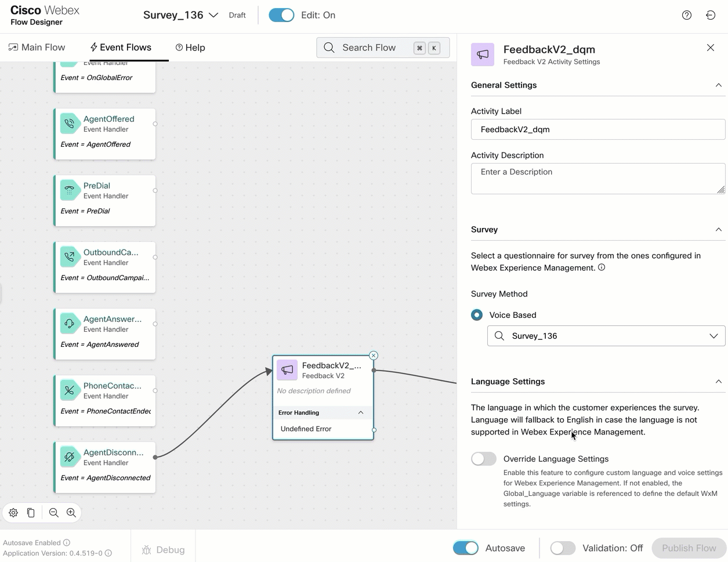Click the AgentDisconnected event handler icon
Viewport: 728px width, 562px height.
(70, 457)
